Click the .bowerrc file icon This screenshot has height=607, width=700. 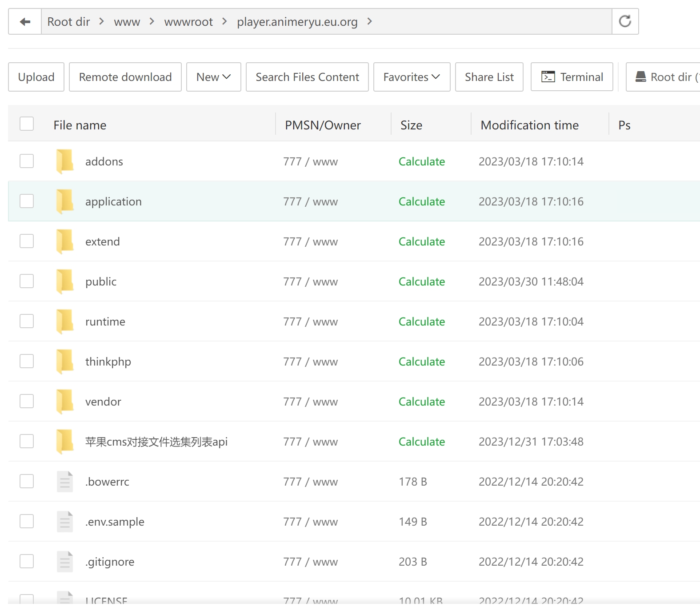pyautogui.click(x=65, y=481)
